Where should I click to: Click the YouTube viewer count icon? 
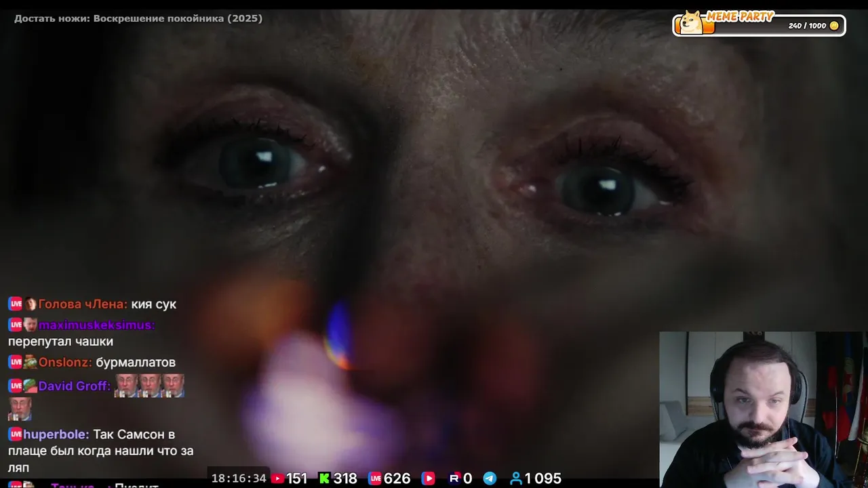277,479
